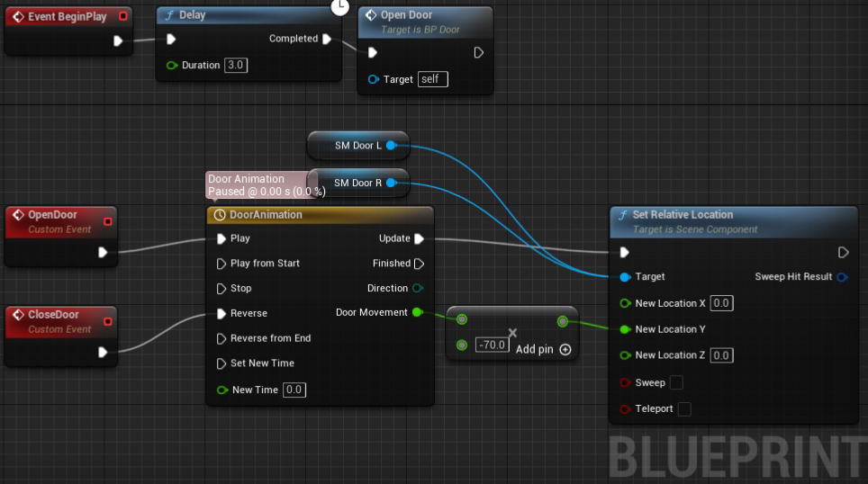Click the OpenDoor custom event execution pin
868x484 pixels.
[x=103, y=252]
